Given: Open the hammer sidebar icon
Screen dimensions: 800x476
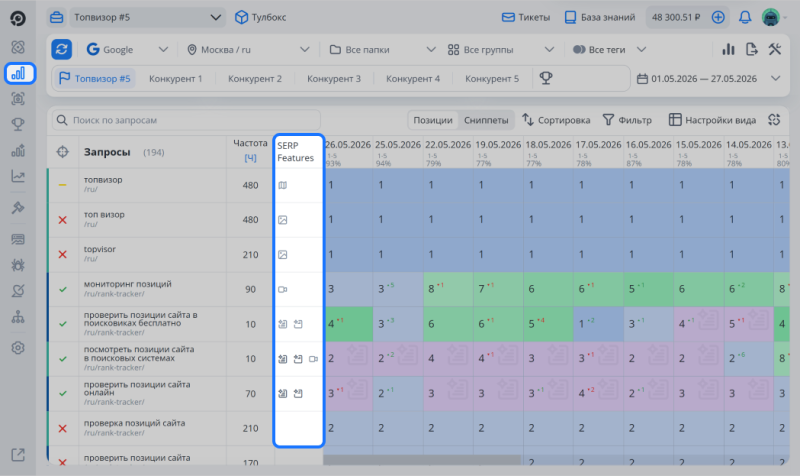Looking at the screenshot, I should [x=18, y=208].
